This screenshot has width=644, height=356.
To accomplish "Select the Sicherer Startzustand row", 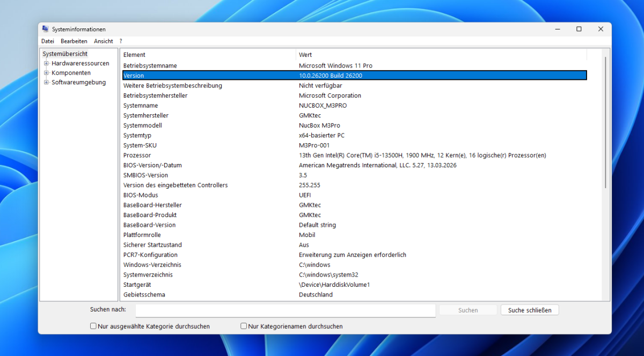I will tap(354, 245).
